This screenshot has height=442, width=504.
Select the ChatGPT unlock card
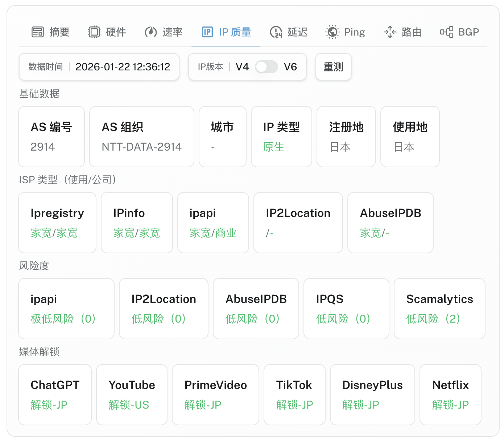pos(55,395)
